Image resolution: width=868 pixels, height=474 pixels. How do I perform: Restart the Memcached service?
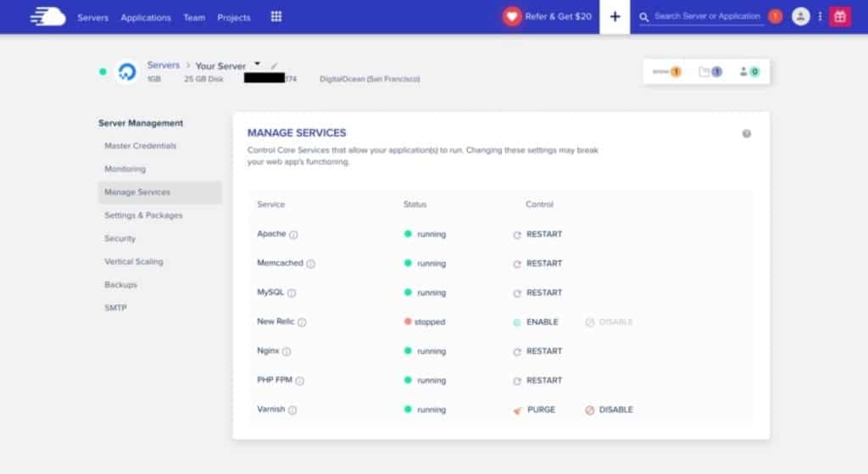[537, 264]
